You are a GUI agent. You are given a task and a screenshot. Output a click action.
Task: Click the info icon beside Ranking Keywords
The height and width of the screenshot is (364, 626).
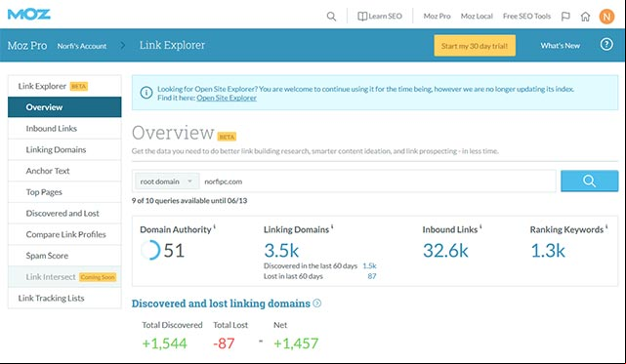606,226
